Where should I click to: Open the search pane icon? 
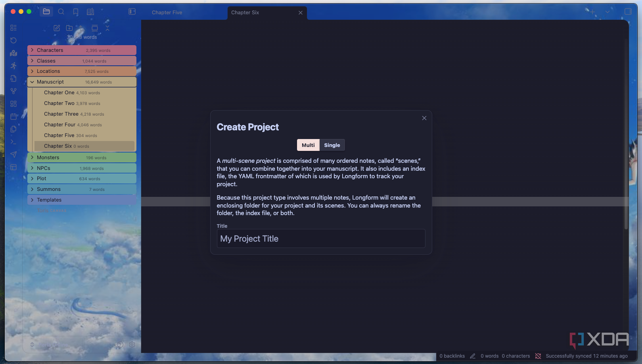(61, 11)
